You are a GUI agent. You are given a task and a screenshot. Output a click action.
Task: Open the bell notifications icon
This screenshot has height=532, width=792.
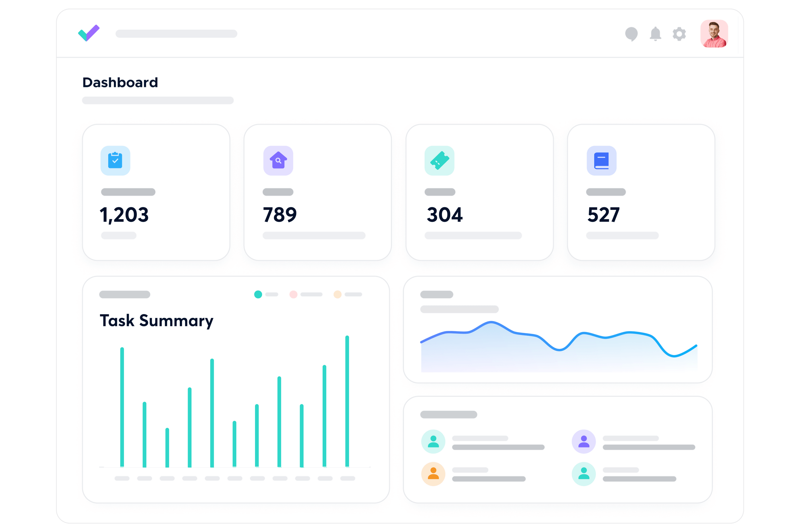655,34
